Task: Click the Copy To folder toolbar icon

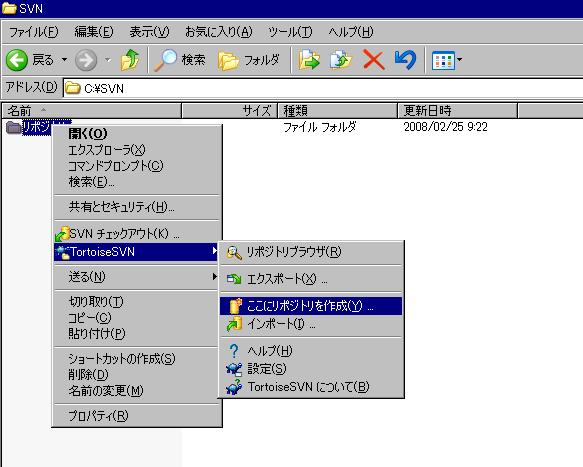Action: [x=341, y=60]
